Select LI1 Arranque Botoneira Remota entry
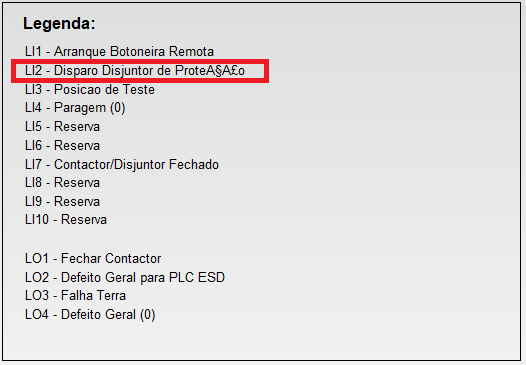This screenshot has width=526, height=365. [119, 51]
